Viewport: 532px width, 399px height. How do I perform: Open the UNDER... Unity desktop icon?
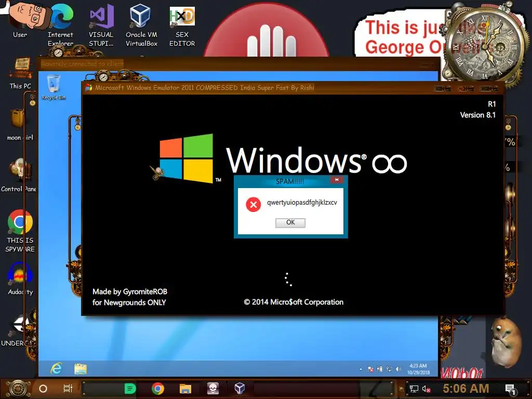point(17,330)
